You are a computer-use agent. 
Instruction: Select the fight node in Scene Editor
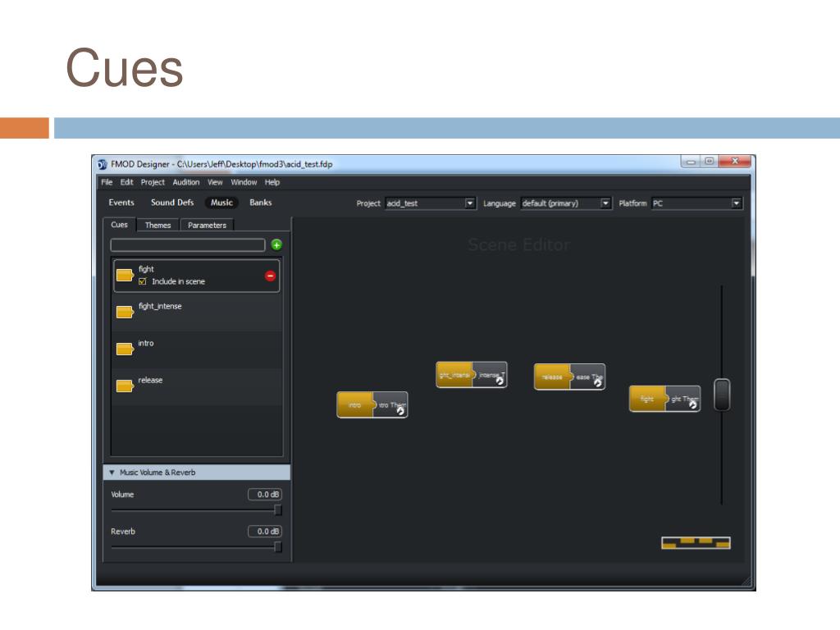pos(664,399)
